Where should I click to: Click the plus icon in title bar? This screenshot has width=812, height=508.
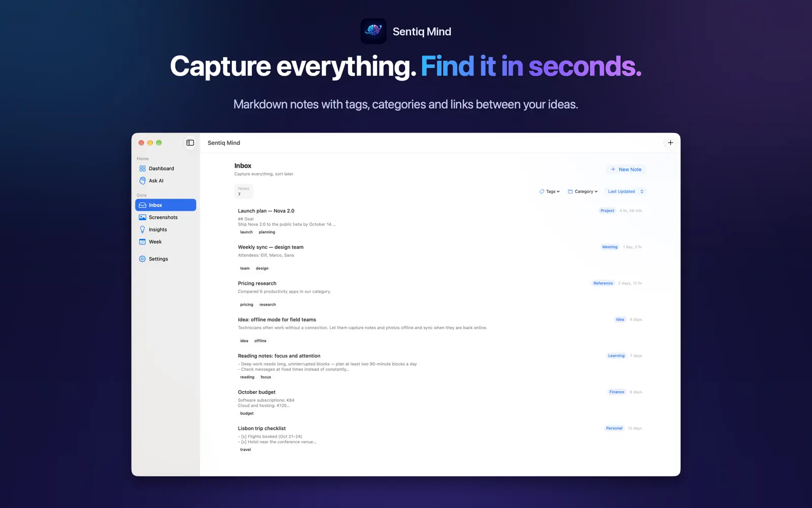(x=670, y=143)
